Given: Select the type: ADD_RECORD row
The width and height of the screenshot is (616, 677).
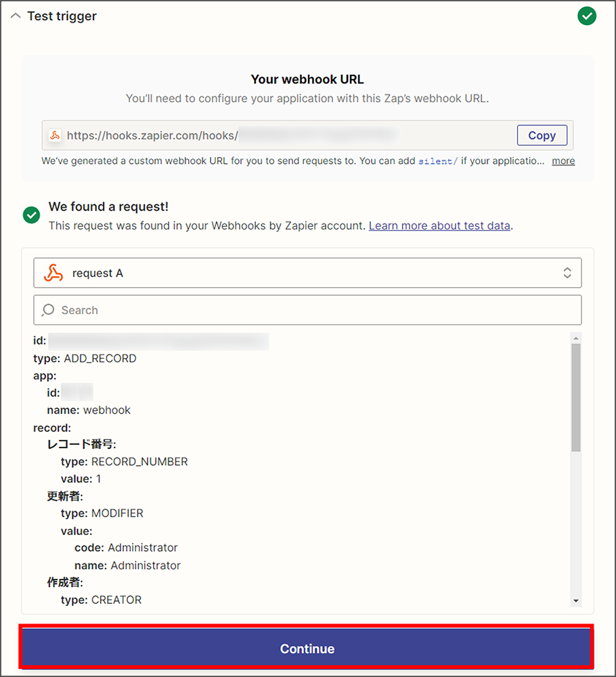Looking at the screenshot, I should [85, 358].
